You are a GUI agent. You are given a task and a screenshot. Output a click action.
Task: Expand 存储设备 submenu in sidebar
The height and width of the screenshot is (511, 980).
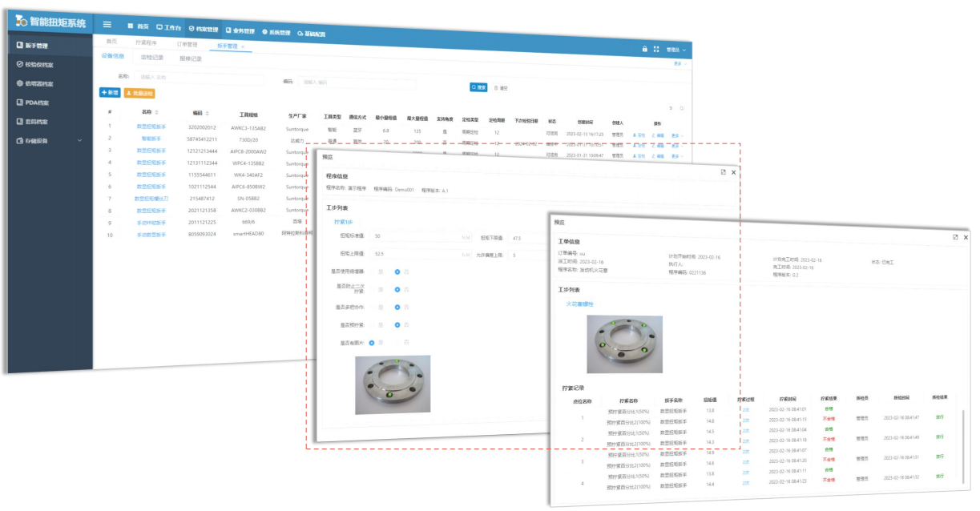(x=79, y=141)
